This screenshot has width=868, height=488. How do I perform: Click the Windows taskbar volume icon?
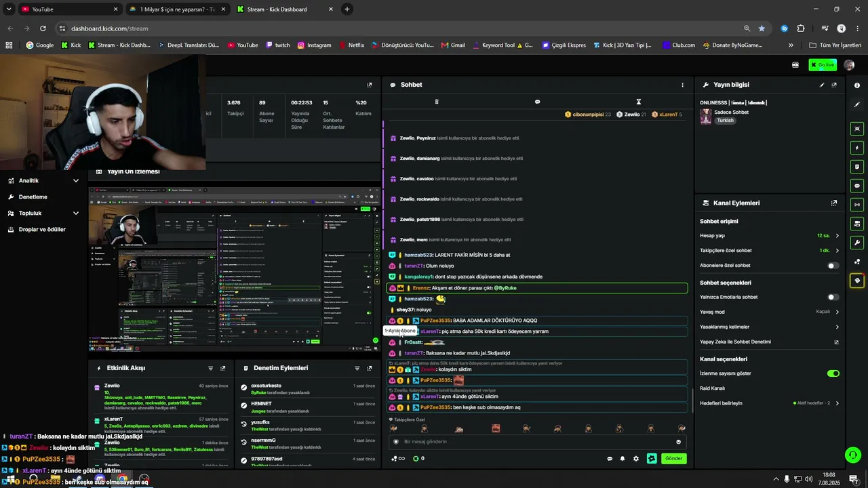click(x=808, y=479)
